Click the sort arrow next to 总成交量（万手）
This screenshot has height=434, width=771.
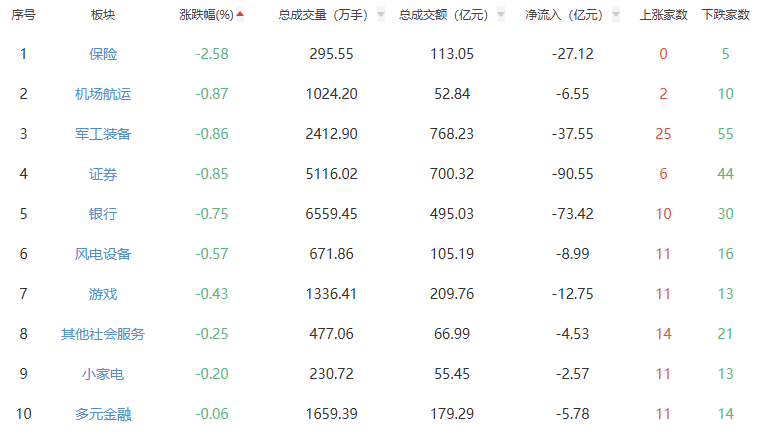point(381,16)
